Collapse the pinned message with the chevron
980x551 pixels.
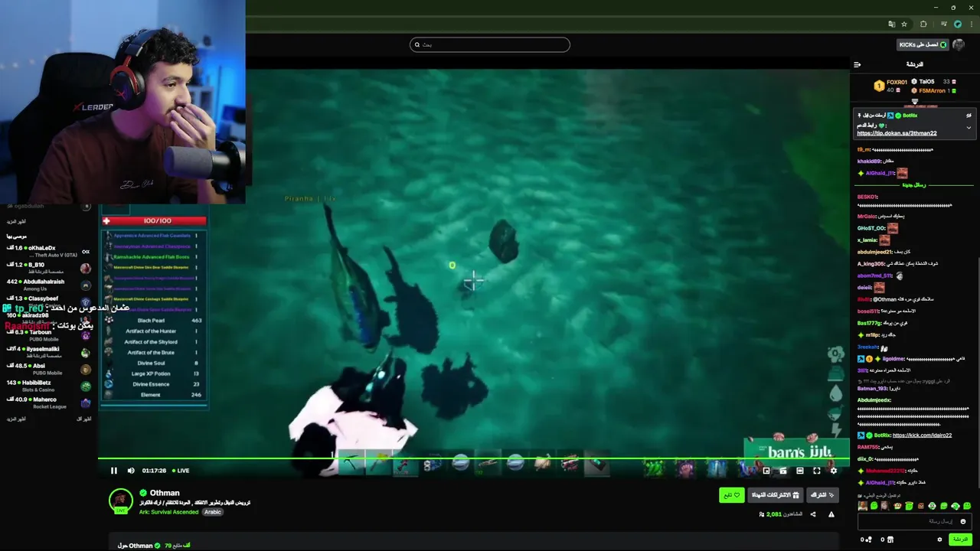tap(969, 128)
